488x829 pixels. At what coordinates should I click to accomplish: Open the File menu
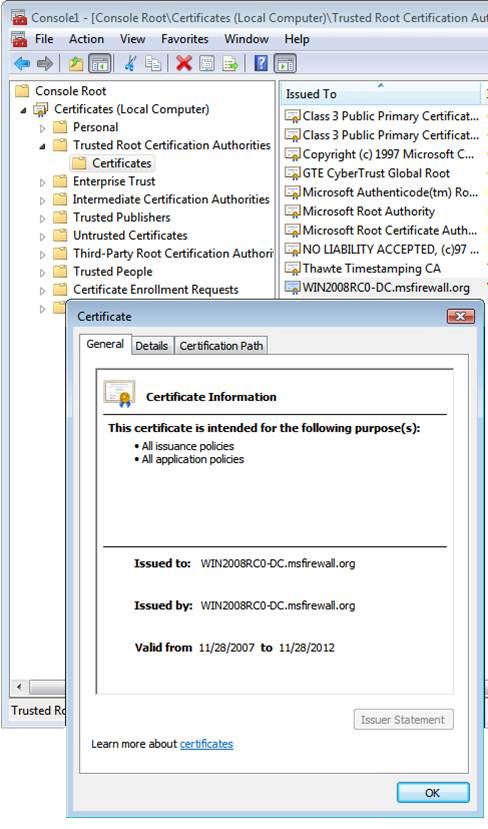44,39
